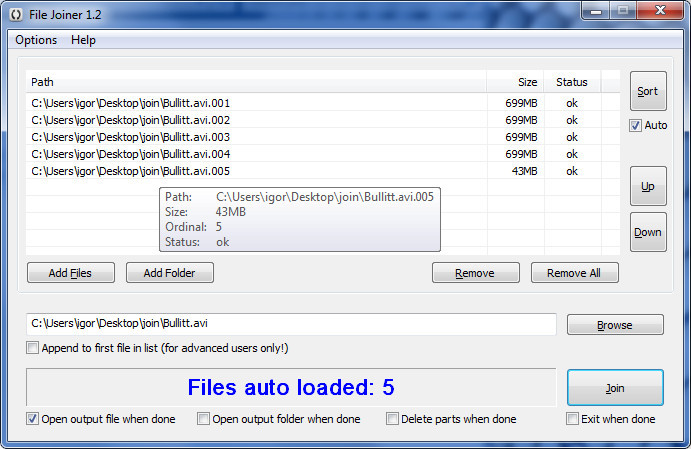Image resolution: width=691 pixels, height=449 pixels.
Task: Click the 43MB size cell in list
Action: pyautogui.click(x=524, y=171)
